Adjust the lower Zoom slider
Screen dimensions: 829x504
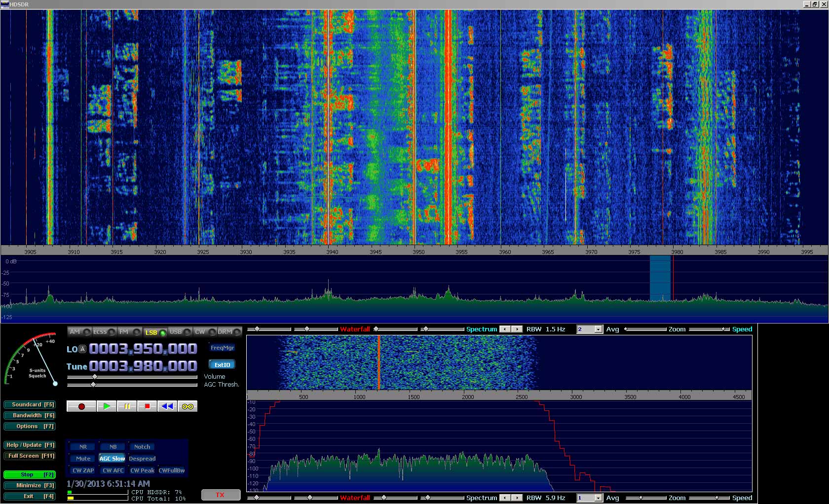pyautogui.click(x=645, y=498)
